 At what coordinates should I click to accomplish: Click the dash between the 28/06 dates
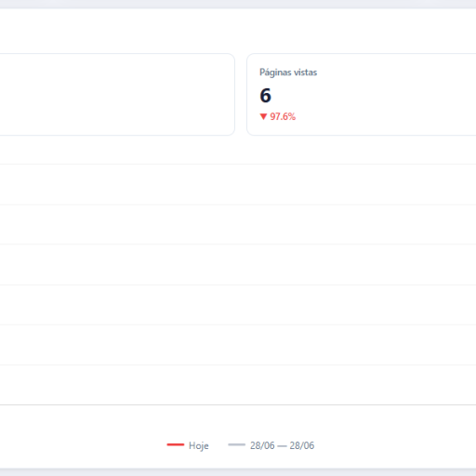tap(282, 446)
